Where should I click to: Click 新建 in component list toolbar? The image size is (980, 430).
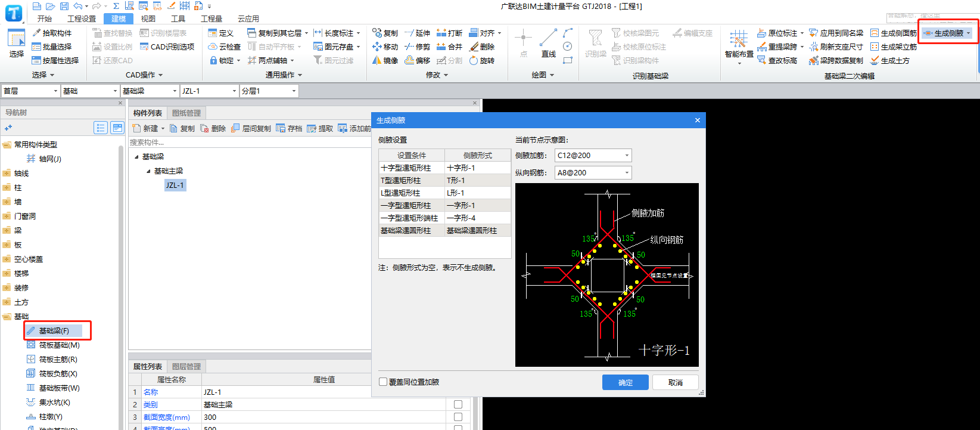pos(147,128)
